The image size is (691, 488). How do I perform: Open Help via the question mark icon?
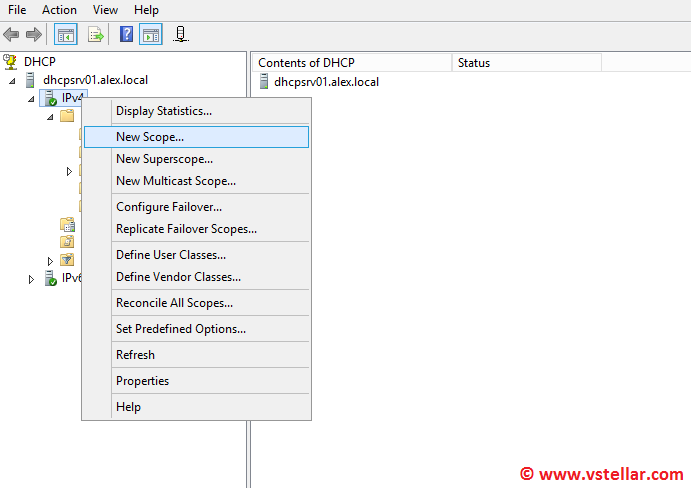[126, 35]
